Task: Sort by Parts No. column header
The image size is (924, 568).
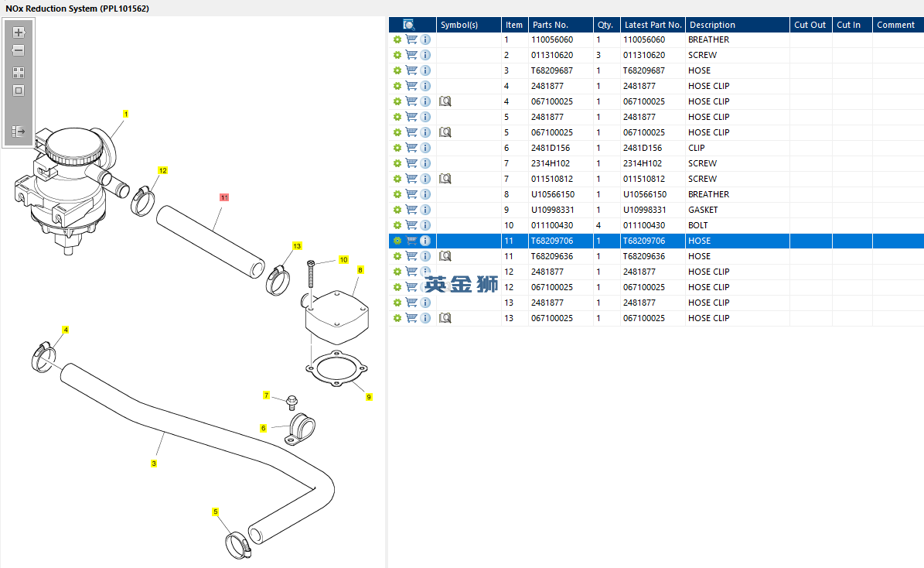Action: (x=561, y=25)
